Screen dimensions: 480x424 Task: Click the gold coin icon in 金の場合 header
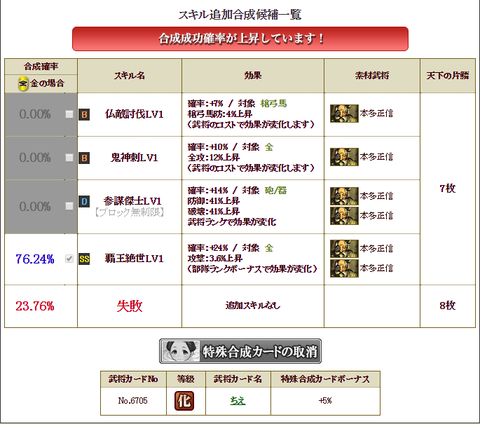pyautogui.click(x=23, y=83)
